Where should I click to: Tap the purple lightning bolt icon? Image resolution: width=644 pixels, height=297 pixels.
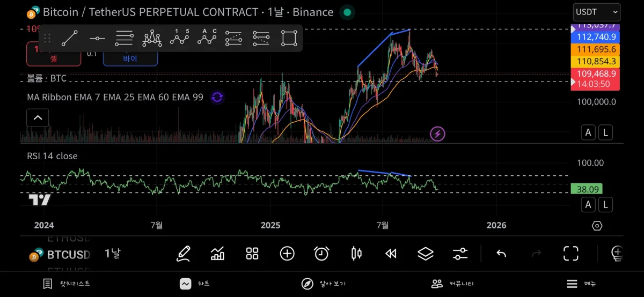[x=438, y=134]
